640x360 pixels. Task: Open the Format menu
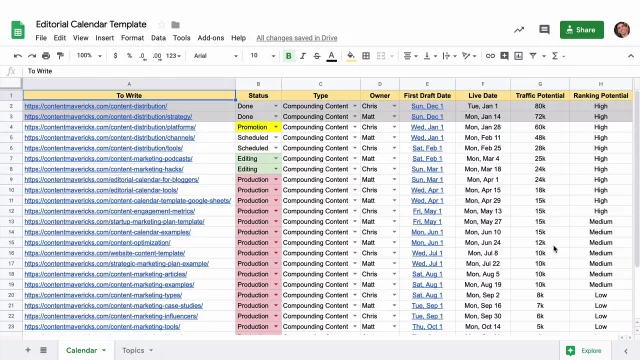click(132, 38)
